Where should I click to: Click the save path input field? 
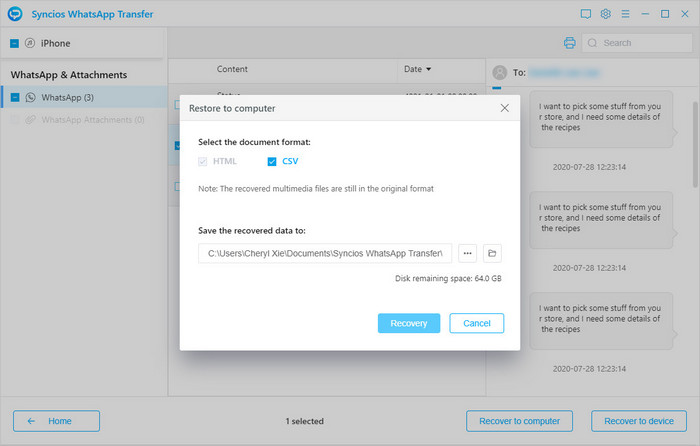325,253
